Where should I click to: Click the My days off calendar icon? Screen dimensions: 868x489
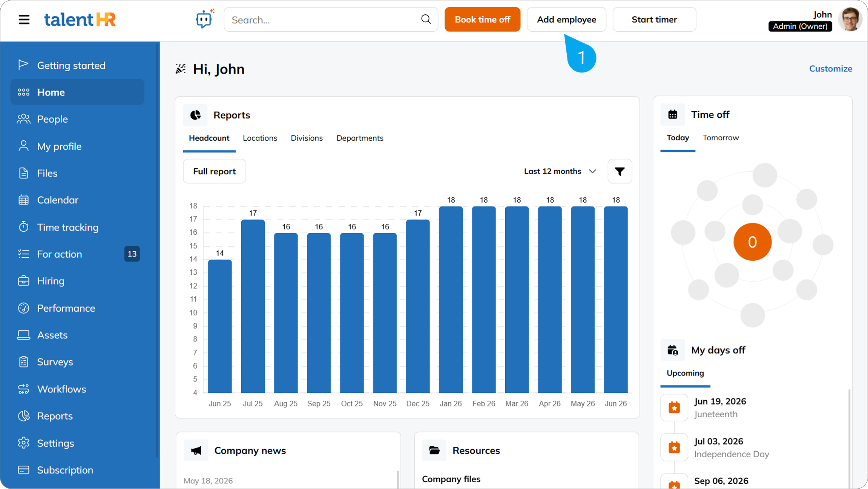click(x=673, y=350)
